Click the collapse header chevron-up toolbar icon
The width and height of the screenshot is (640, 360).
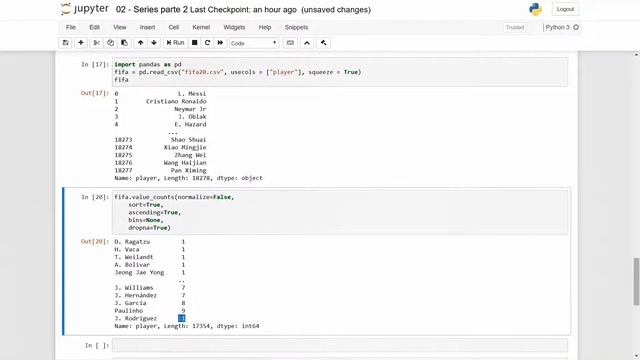[307, 43]
